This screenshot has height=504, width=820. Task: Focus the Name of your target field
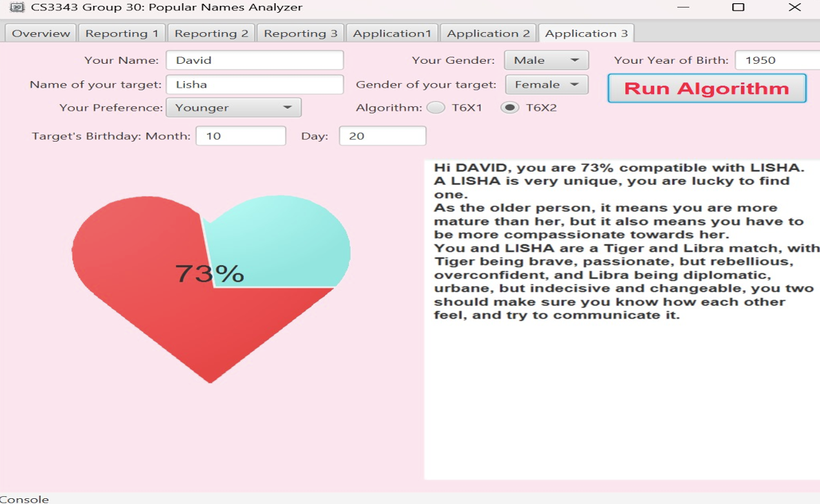pyautogui.click(x=255, y=84)
